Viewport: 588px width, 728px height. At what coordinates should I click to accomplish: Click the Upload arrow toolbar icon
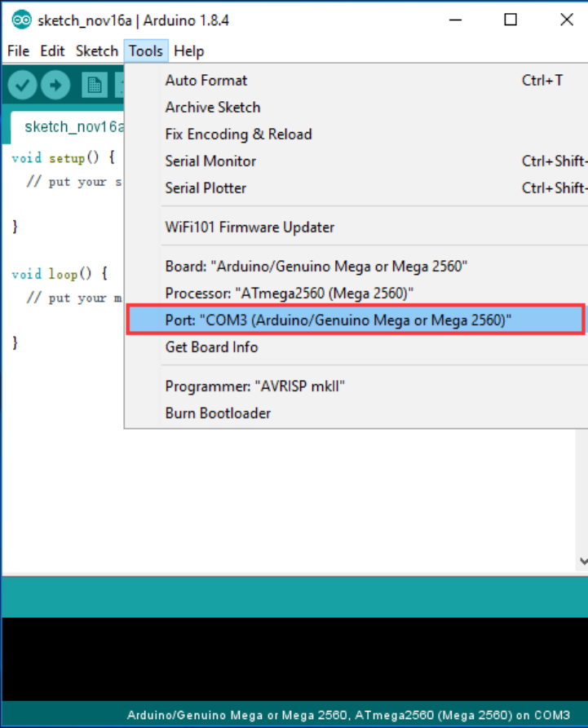[x=55, y=85]
